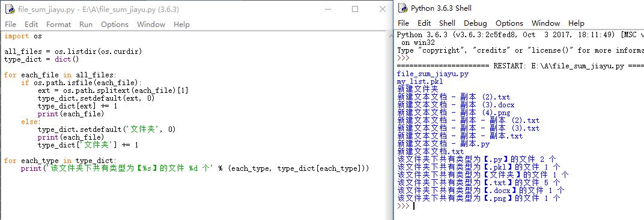Click line 'type_dict[ext] += 1'

[77, 106]
